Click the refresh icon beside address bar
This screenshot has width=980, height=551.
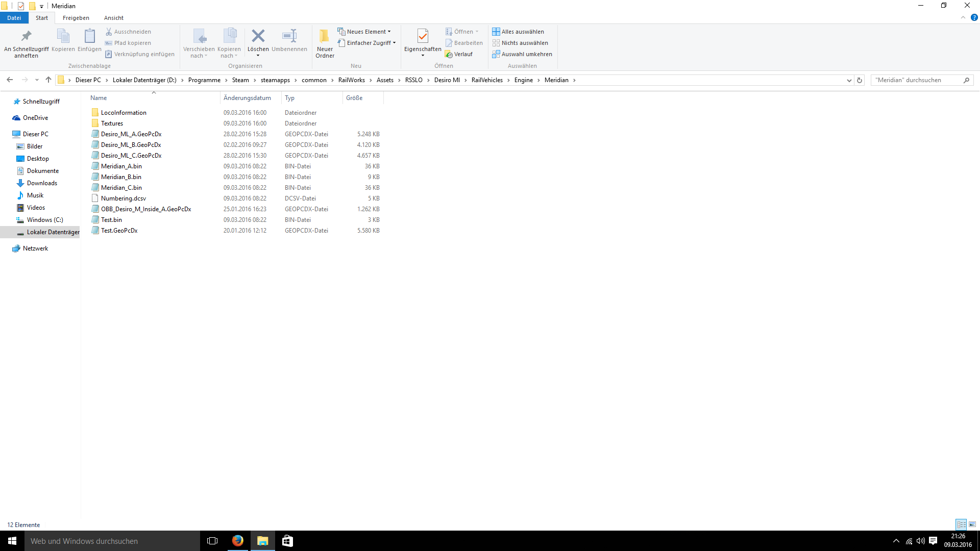[860, 80]
